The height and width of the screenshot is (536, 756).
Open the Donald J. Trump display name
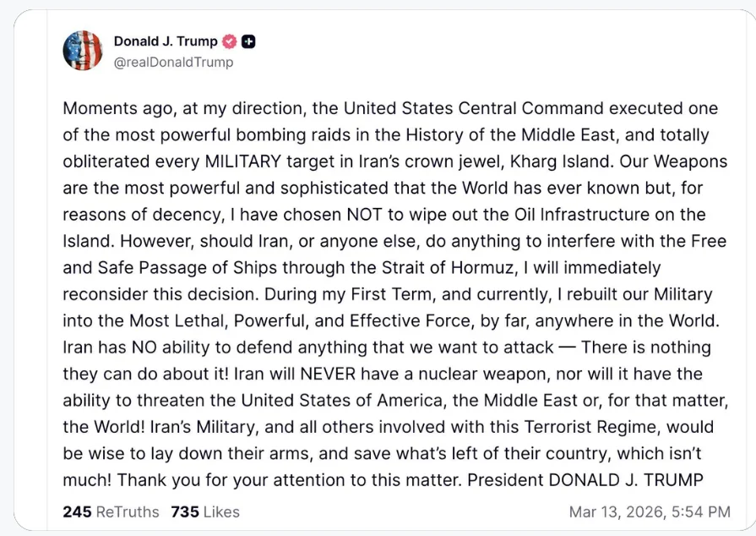coord(166,41)
